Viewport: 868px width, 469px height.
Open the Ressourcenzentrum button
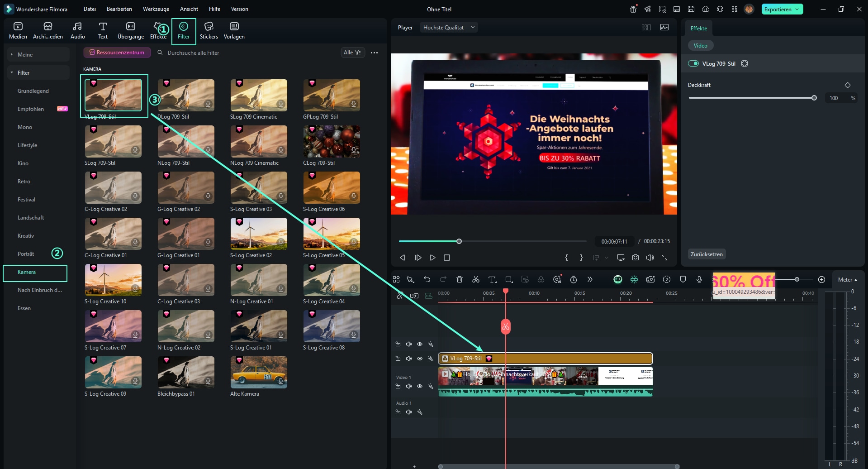pyautogui.click(x=117, y=53)
